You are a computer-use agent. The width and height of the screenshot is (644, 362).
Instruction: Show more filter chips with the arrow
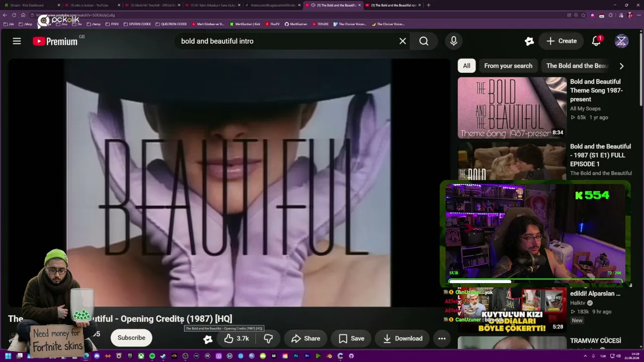point(621,66)
